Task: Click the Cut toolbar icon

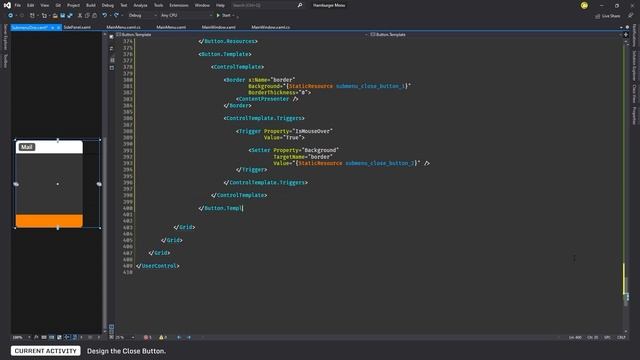Action: tap(80, 16)
